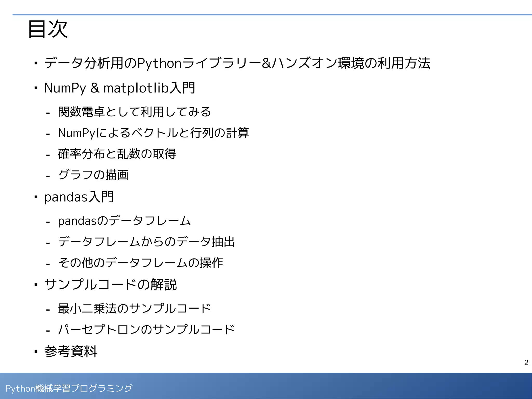Click the サンプルコードの解説 bullet
This screenshot has height=399, width=532.
[110, 284]
